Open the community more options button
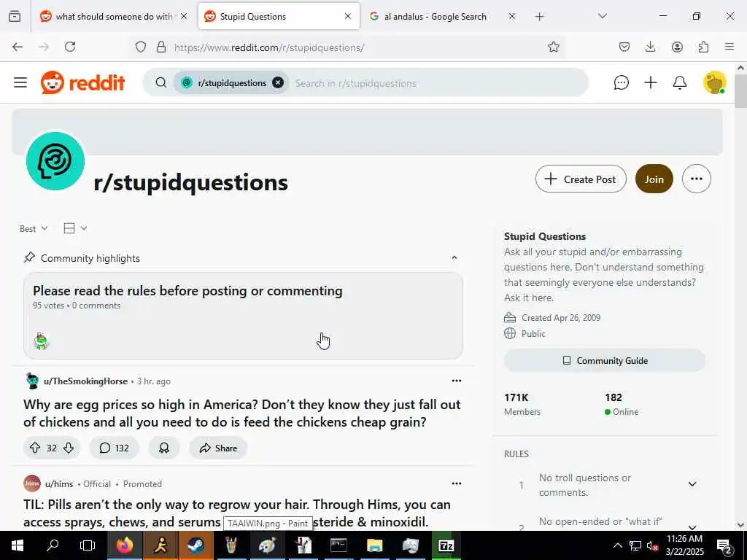The width and height of the screenshot is (747, 560). (697, 179)
